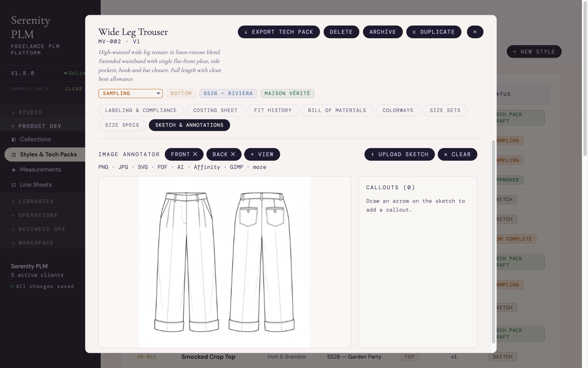Remove the BACK view via its X
This screenshot has width=588, height=368.
point(233,154)
